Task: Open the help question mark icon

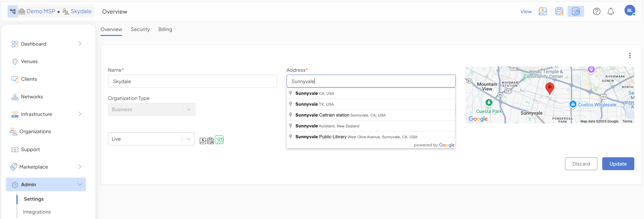Action: [596, 12]
